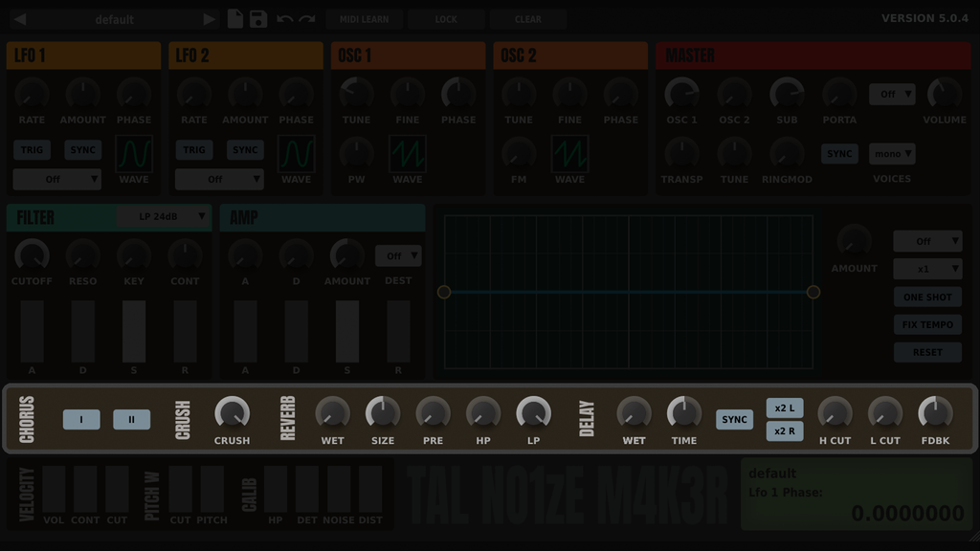This screenshot has width=980, height=551.
Task: Toggle SYNC on LFO 1
Action: pyautogui.click(x=82, y=149)
